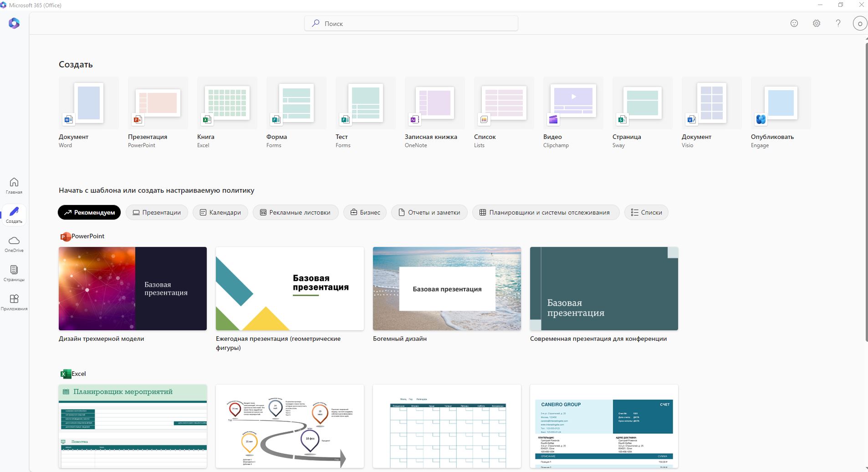Select the Рекламные листовки filter tab
This screenshot has width=868, height=472.
(296, 212)
